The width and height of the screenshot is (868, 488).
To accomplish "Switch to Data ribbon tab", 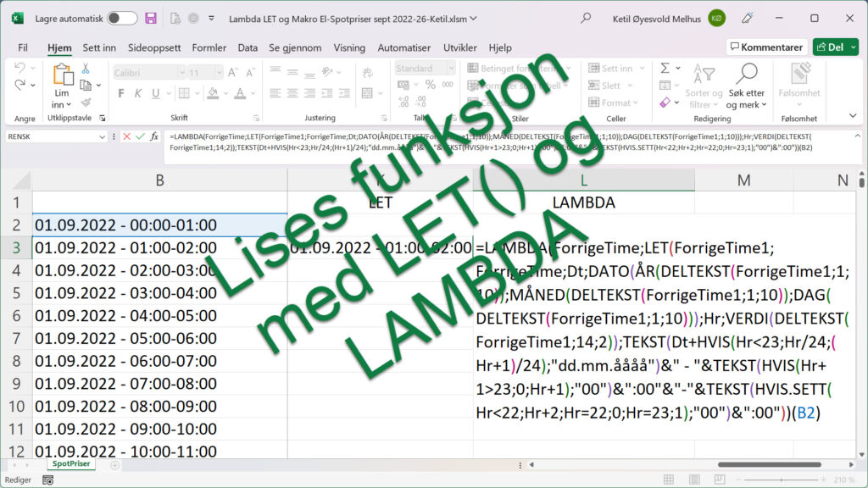I will [248, 47].
